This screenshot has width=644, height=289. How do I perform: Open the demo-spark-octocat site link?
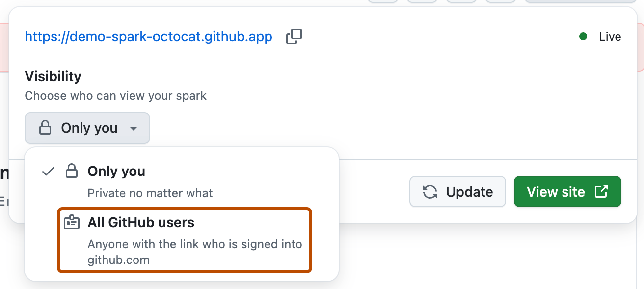tap(148, 36)
